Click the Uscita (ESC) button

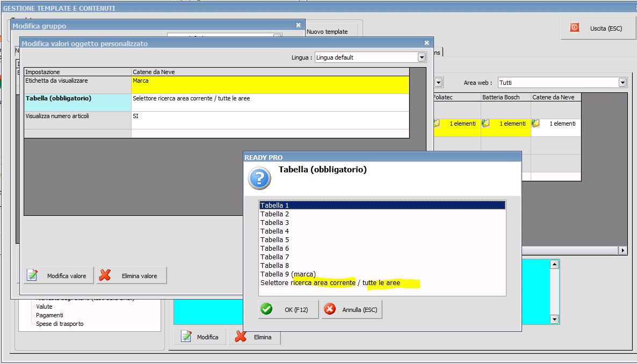point(597,28)
